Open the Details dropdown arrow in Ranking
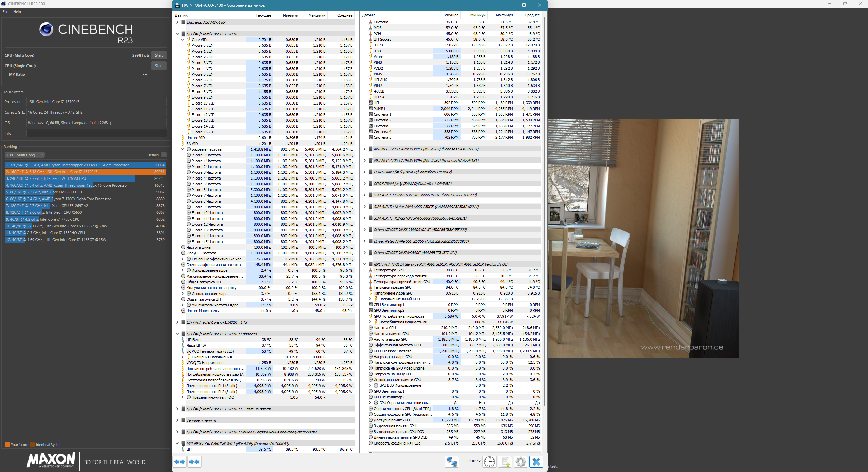868x472 pixels. point(164,155)
